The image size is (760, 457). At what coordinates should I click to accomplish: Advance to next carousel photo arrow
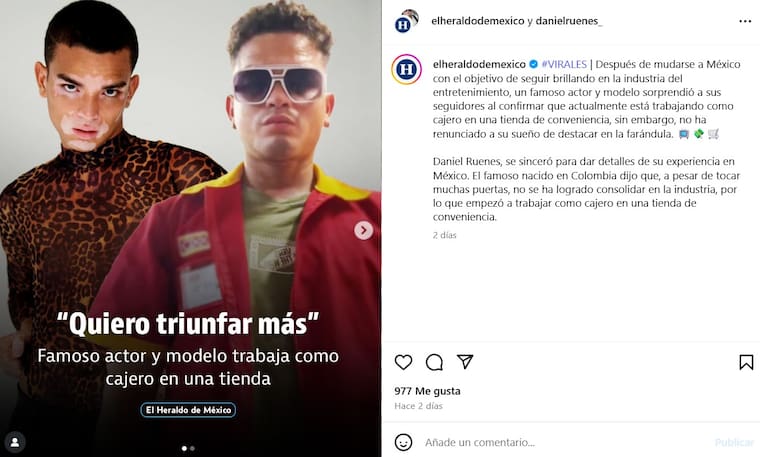pyautogui.click(x=364, y=230)
